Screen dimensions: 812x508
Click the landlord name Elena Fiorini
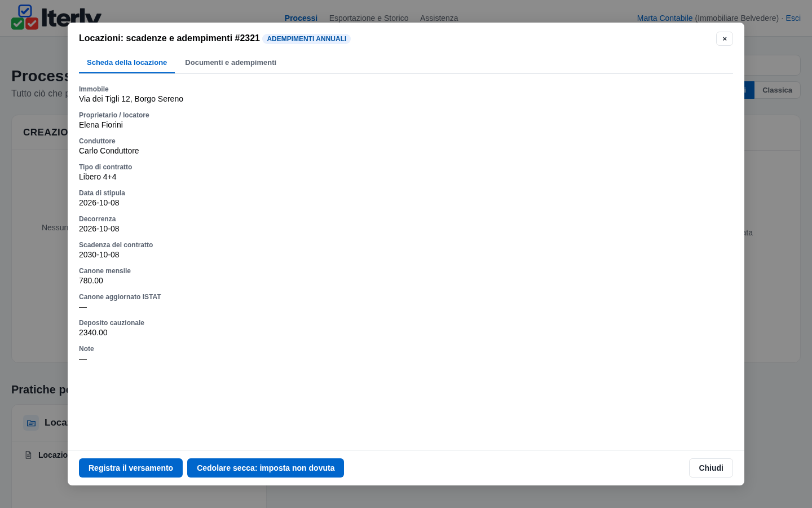click(x=101, y=125)
